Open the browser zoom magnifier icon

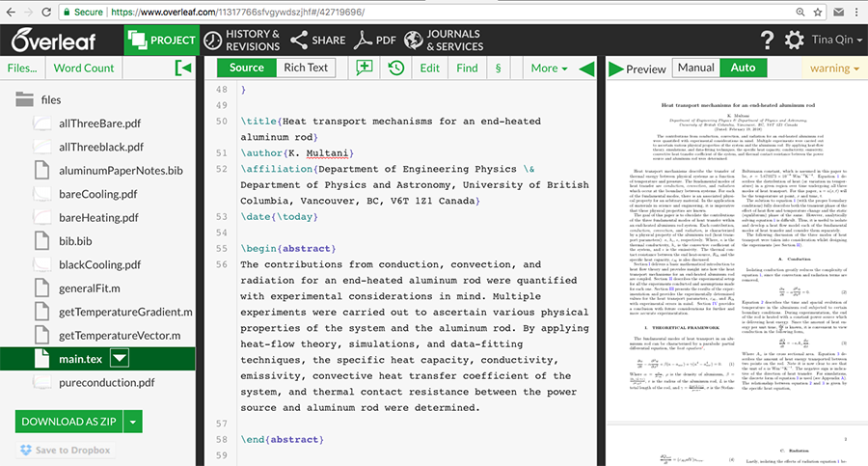pyautogui.click(x=800, y=12)
